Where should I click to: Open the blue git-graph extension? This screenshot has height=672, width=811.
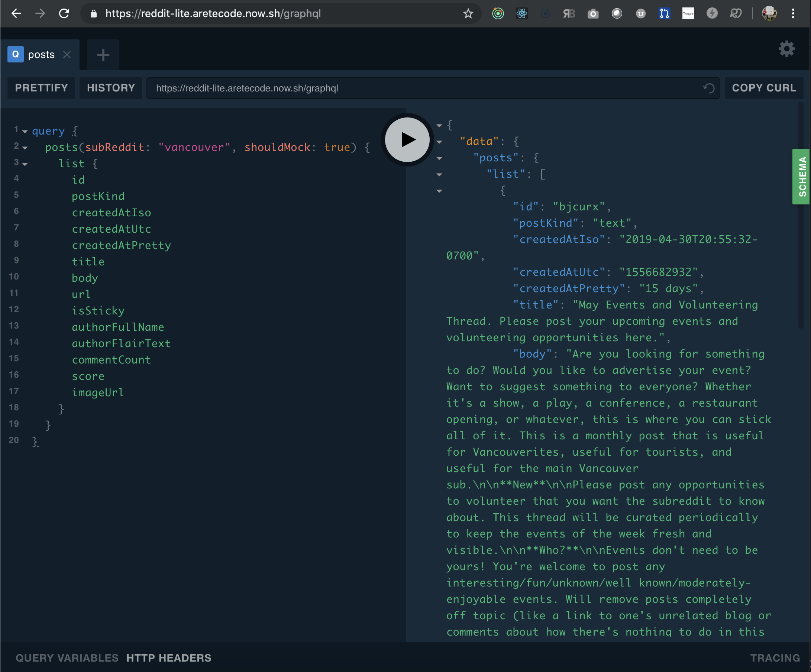(664, 13)
